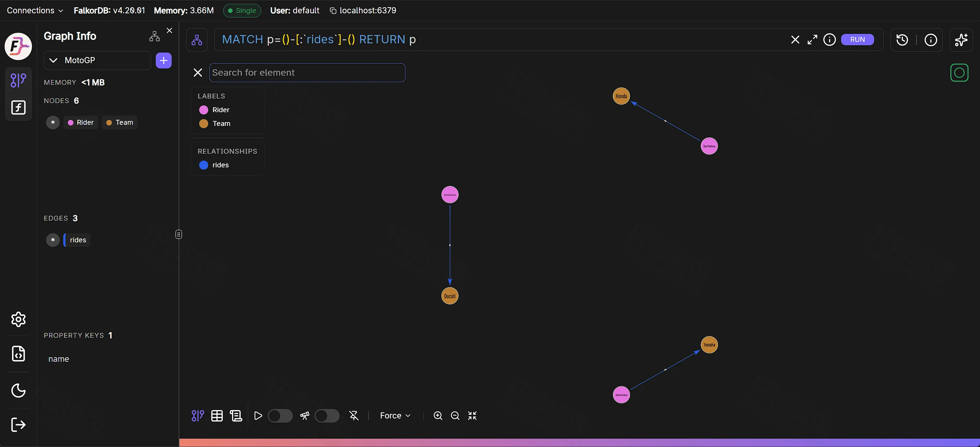Expand the MotoGP graph selector
Viewport: 980px width, 447px height.
pyautogui.click(x=97, y=60)
